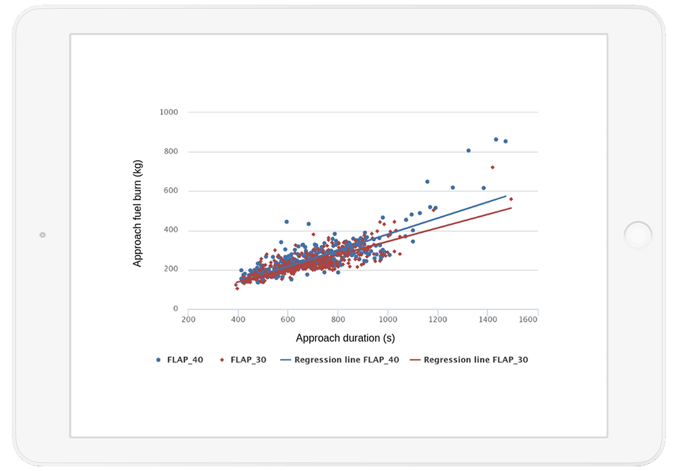
Task: Click the end of the red regression line
Action: coord(511,208)
